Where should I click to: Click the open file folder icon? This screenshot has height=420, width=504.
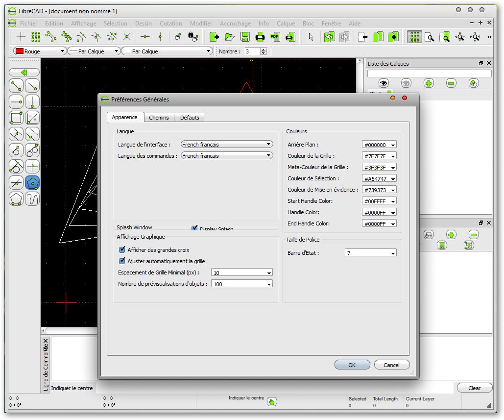tap(230, 37)
